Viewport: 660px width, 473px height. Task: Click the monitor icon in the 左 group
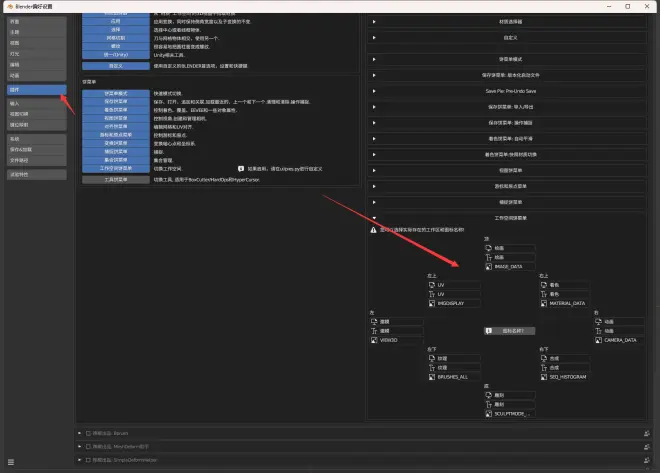click(x=374, y=322)
